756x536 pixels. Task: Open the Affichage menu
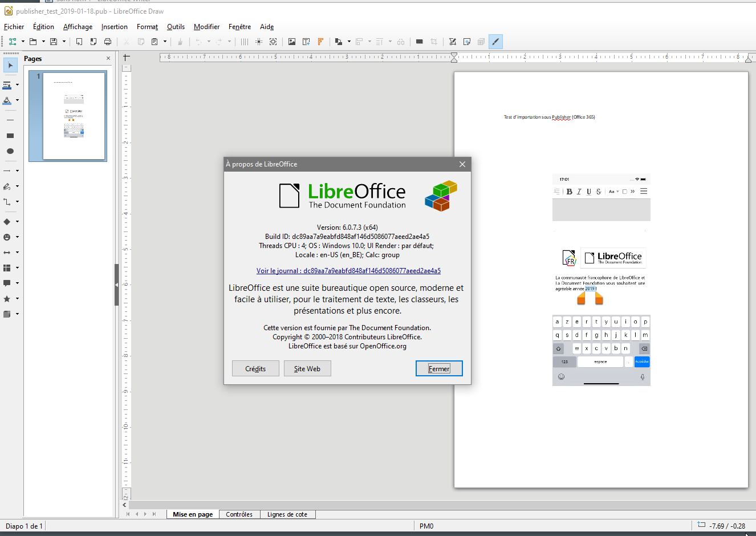point(78,27)
